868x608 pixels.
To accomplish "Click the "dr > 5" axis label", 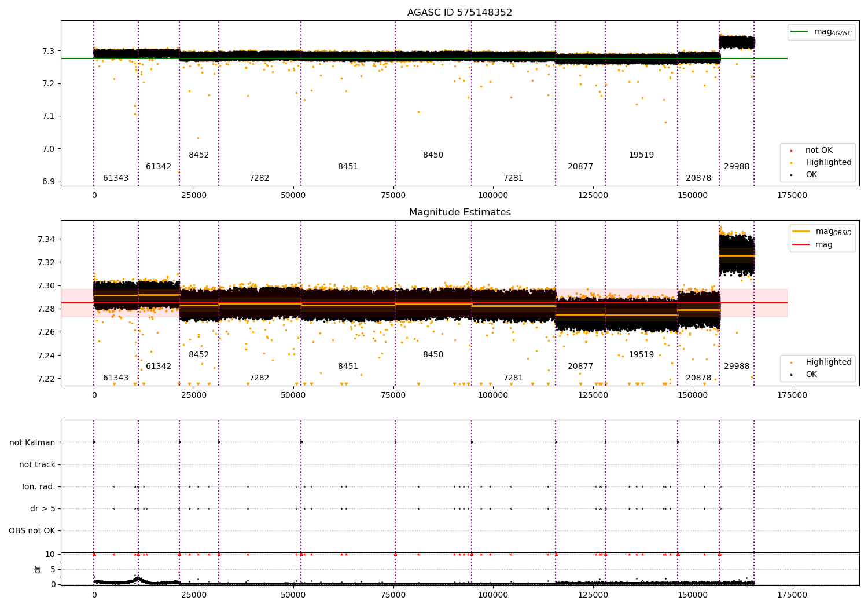I will [43, 509].
